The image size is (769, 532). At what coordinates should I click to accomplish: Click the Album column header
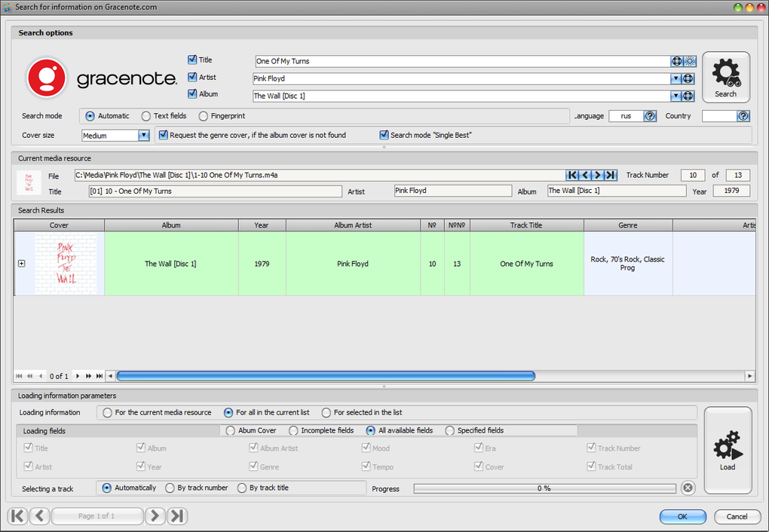pos(171,225)
